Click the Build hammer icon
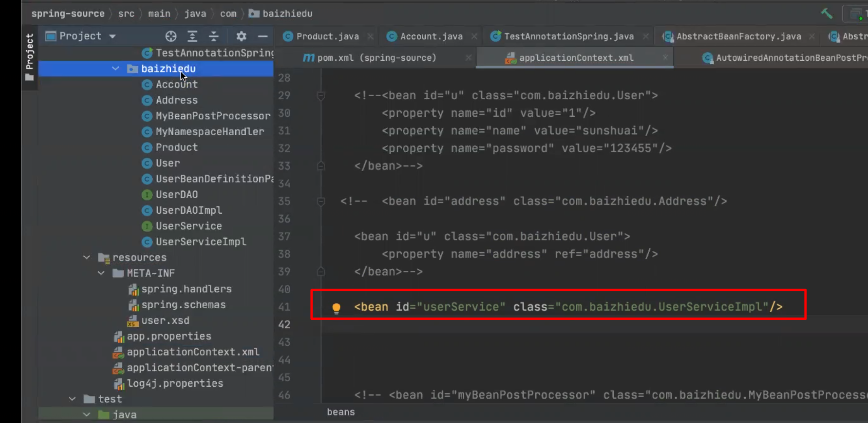This screenshot has width=868, height=423. pos(827,13)
